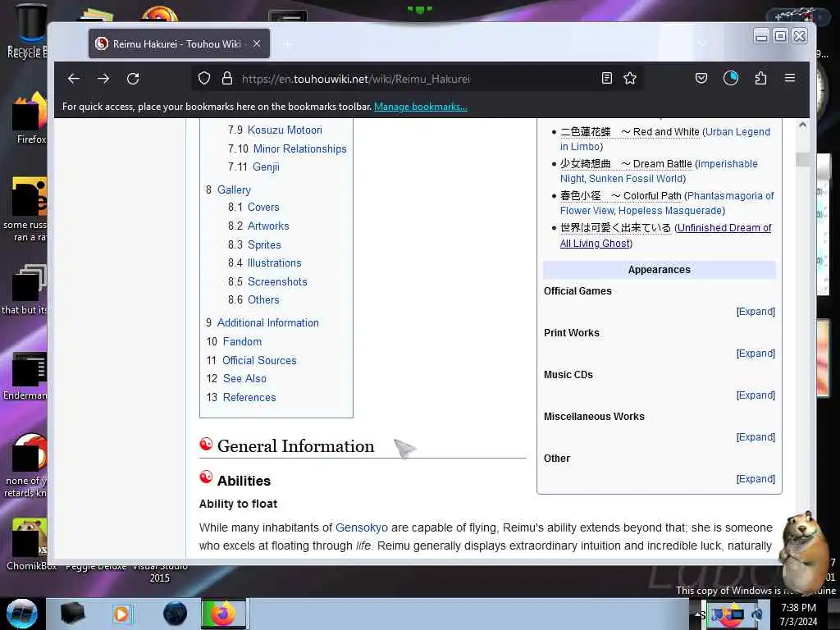Image resolution: width=840 pixels, height=630 pixels.
Task: Reload the Touhou Wiki page
Action: [133, 79]
